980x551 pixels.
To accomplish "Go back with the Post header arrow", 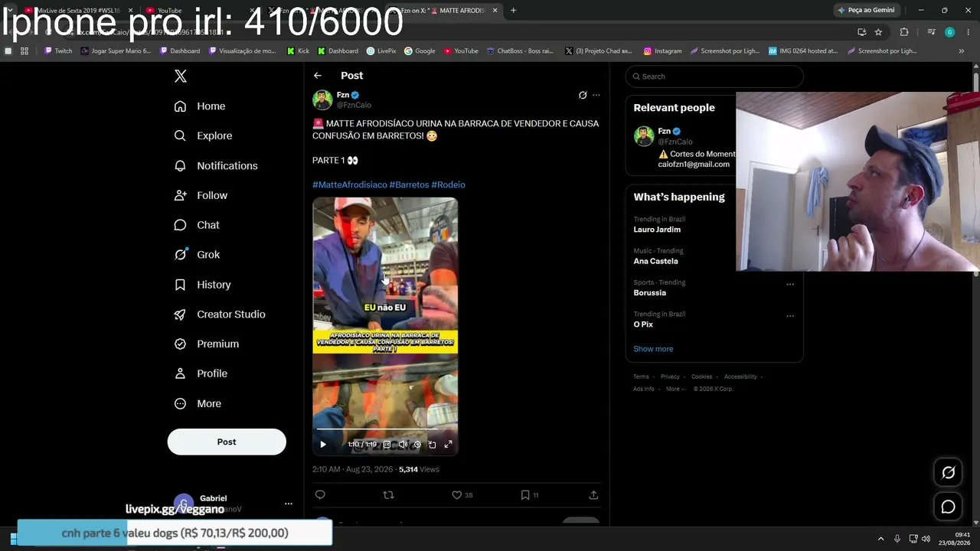I will tap(318, 76).
